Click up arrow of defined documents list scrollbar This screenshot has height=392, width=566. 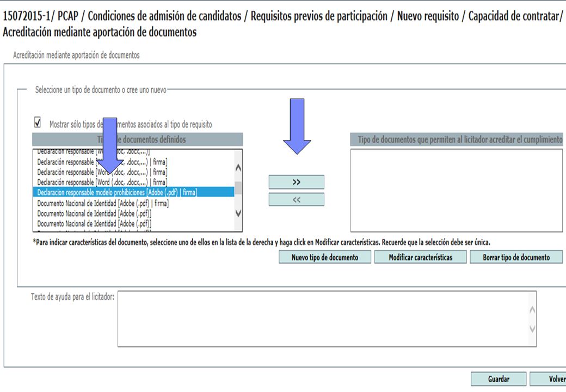coord(238,168)
